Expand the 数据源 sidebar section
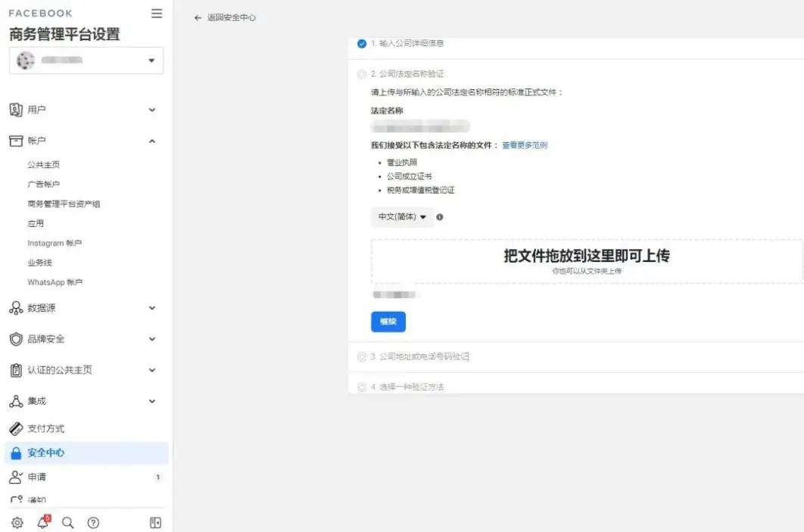Image resolution: width=804 pixels, height=532 pixels. [x=151, y=308]
